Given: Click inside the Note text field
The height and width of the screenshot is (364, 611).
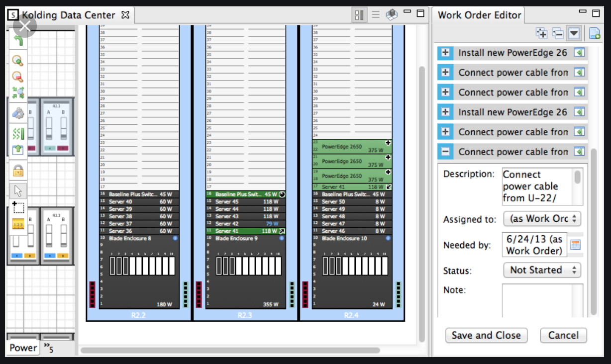Looking at the screenshot, I should tap(542, 300).
